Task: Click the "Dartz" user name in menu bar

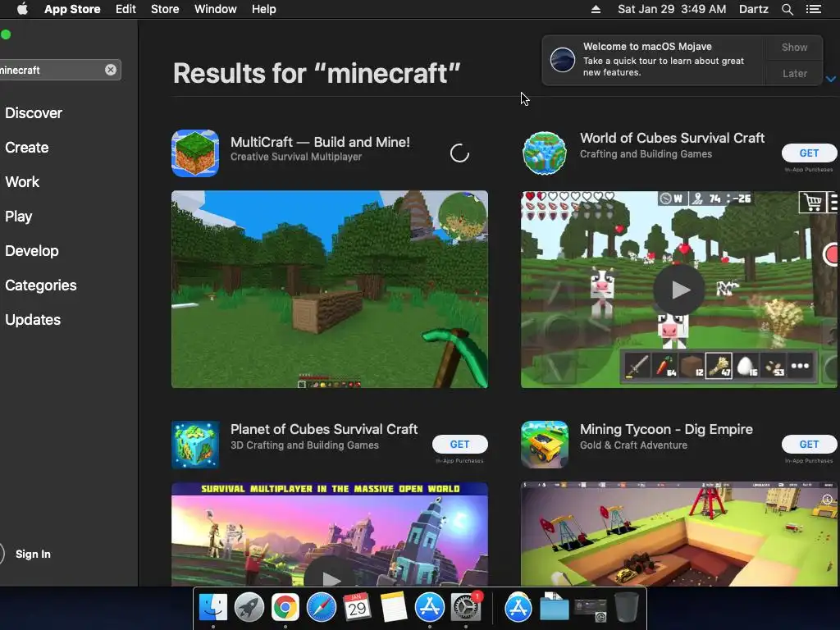Action: [753, 9]
